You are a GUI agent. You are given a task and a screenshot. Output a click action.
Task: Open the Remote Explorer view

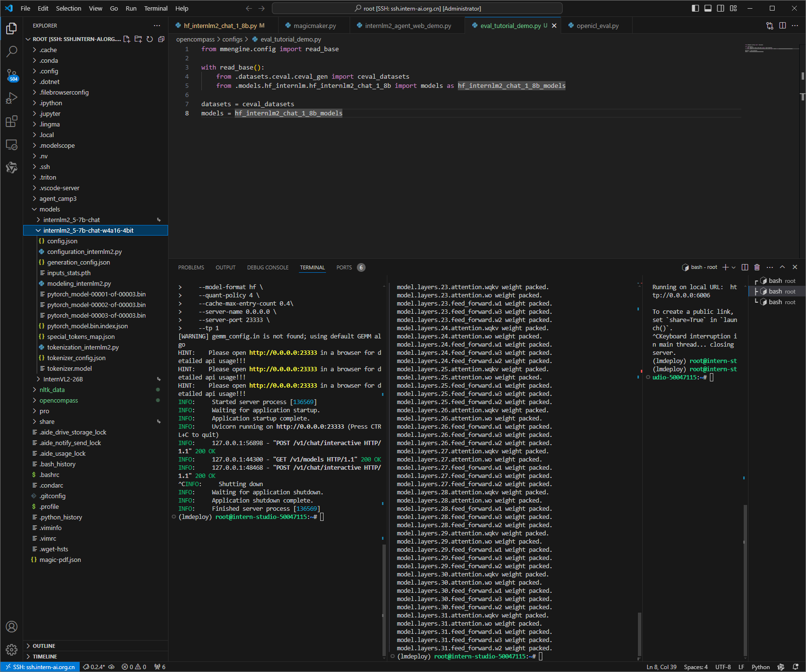(x=12, y=144)
